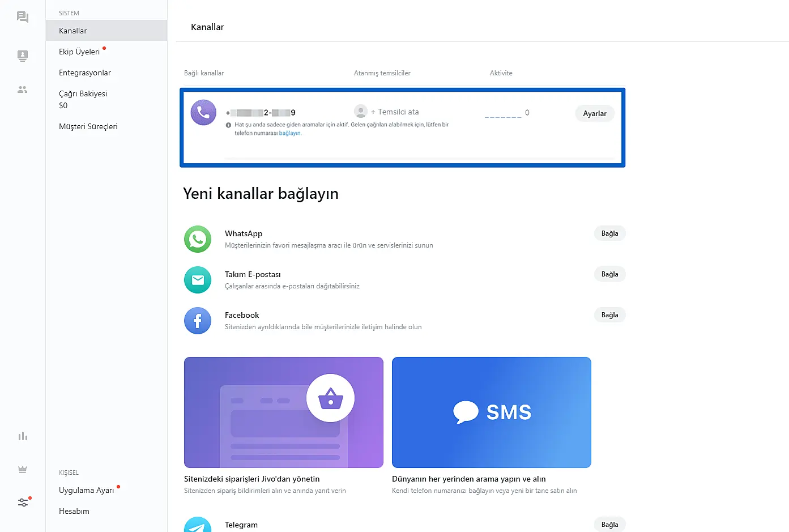Click the Ayarlar button for phone channel
Image resolution: width=789 pixels, height=532 pixels.
595,113
